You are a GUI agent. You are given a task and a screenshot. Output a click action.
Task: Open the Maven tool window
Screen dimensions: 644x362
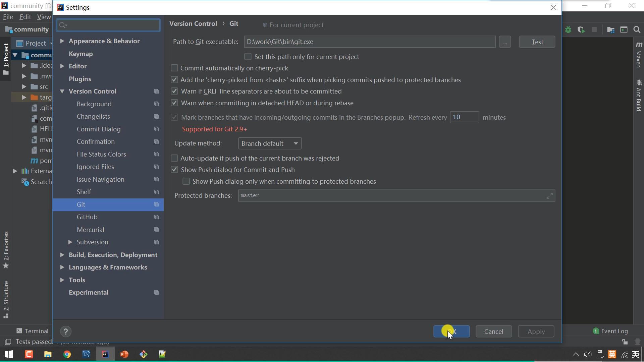click(639, 55)
